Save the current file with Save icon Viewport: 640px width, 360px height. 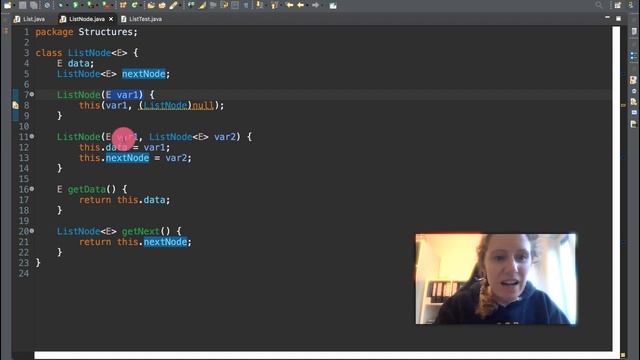[x=22, y=5]
